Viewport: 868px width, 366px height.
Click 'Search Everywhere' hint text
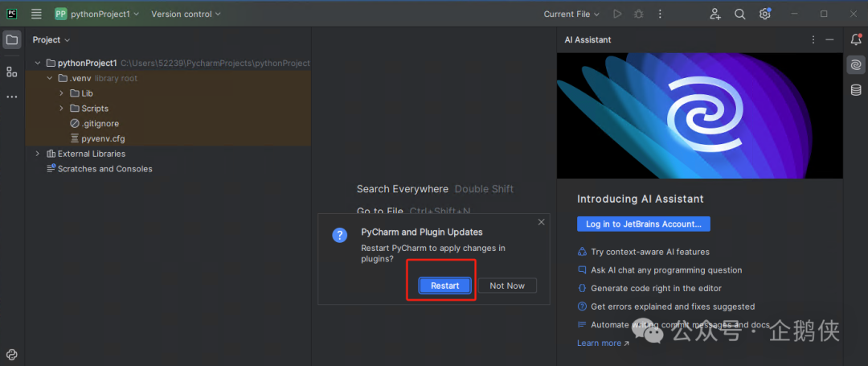[x=403, y=189]
